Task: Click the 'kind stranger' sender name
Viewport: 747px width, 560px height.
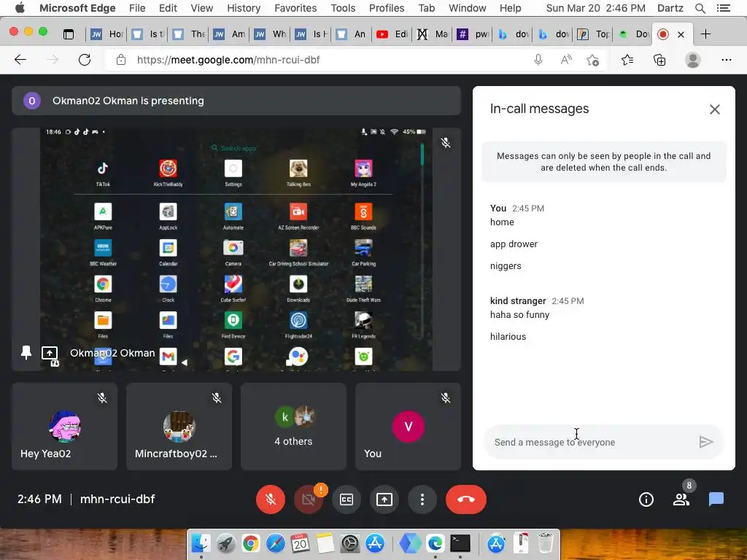Action: tap(518, 301)
